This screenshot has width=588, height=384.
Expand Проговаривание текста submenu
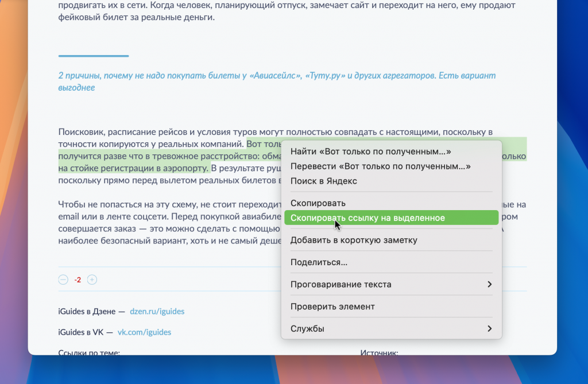(391, 284)
